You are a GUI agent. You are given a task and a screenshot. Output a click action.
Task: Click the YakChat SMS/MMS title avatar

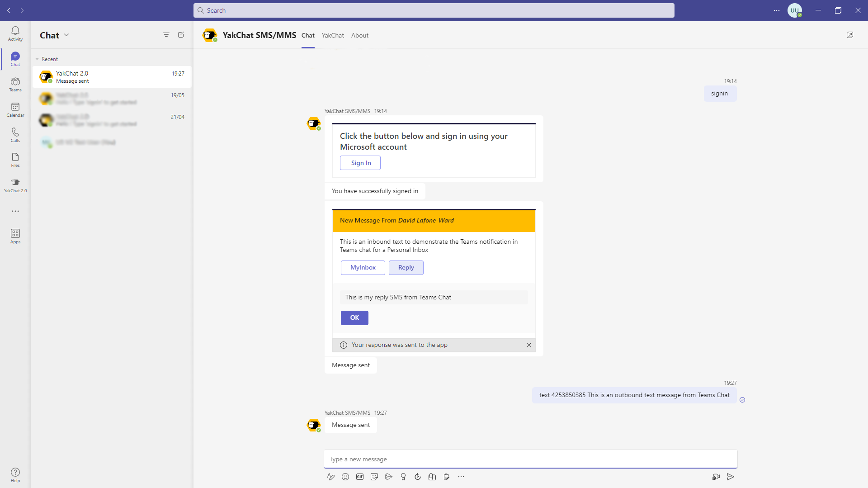point(210,35)
